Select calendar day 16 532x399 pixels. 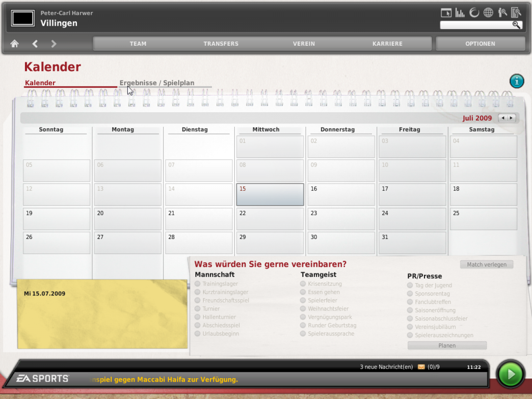(x=341, y=195)
